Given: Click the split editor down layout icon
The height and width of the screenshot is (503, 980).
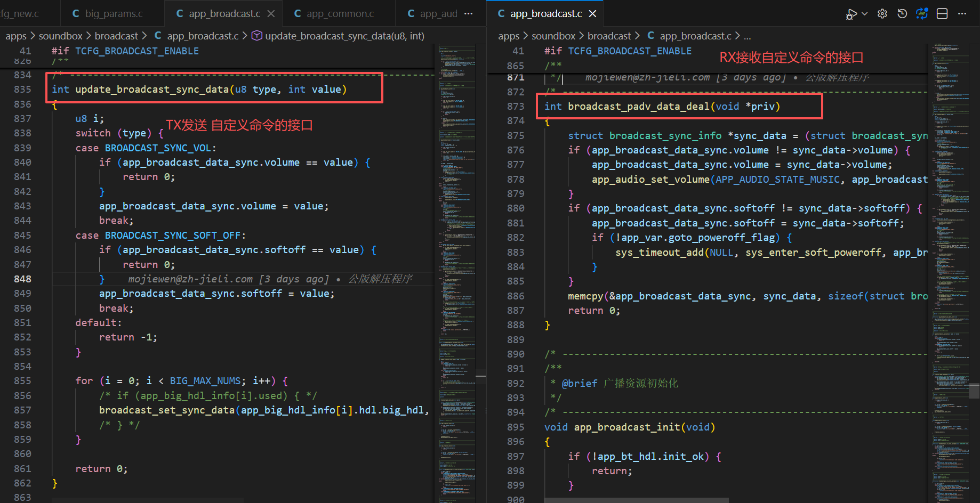Looking at the screenshot, I should pos(942,14).
